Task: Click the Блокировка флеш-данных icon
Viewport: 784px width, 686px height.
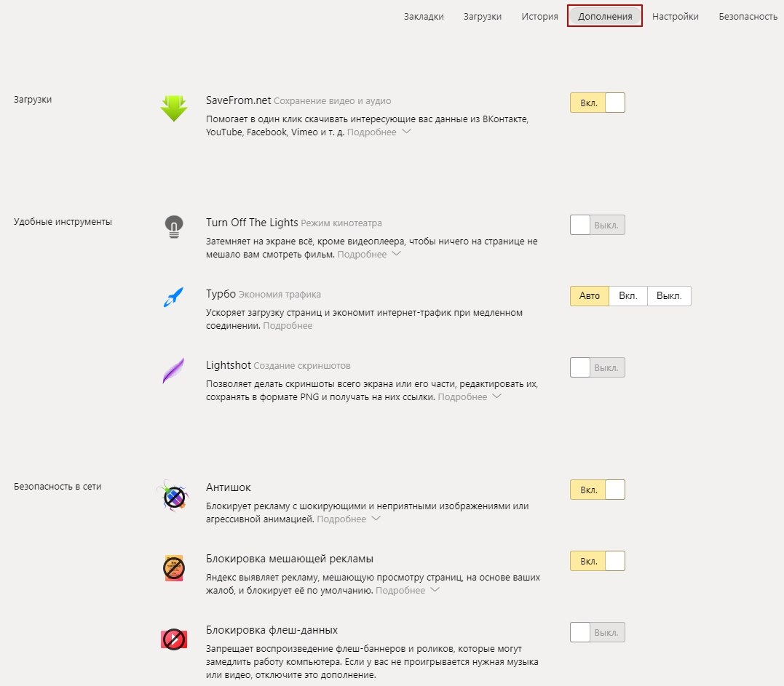Action: tap(173, 639)
